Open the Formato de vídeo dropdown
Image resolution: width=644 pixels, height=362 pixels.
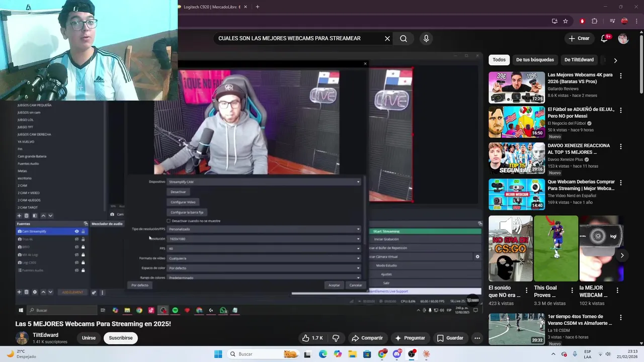tap(264, 258)
